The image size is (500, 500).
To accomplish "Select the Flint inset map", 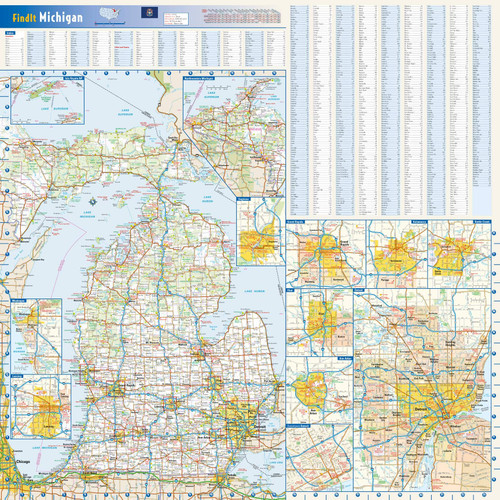I will point(320,322).
